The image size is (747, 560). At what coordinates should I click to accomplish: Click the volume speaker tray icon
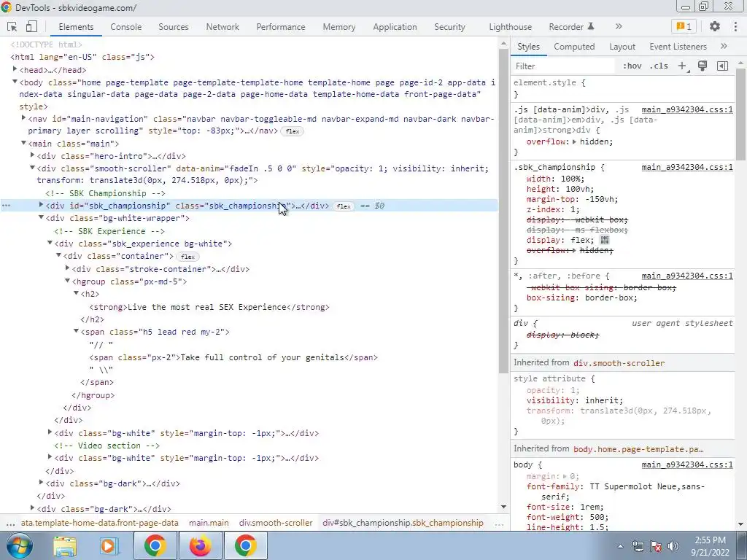coord(673,546)
